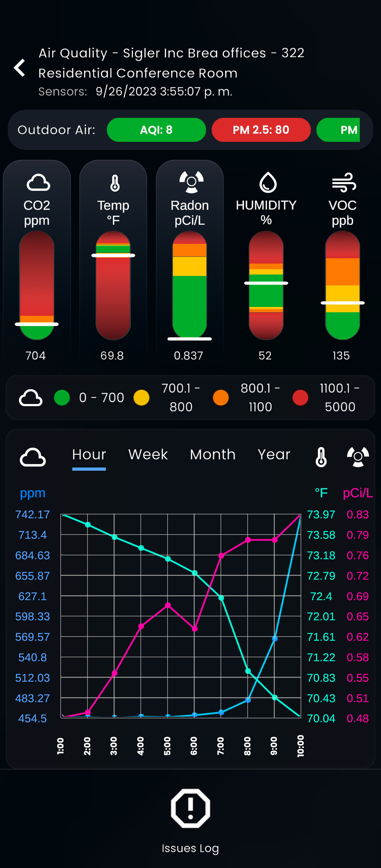The image size is (381, 868).
Task: Select the Radon pCi/L icon
Action: point(191,182)
